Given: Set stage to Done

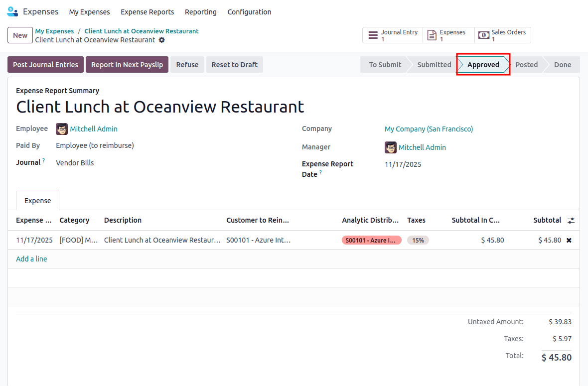Looking at the screenshot, I should [x=562, y=64].
